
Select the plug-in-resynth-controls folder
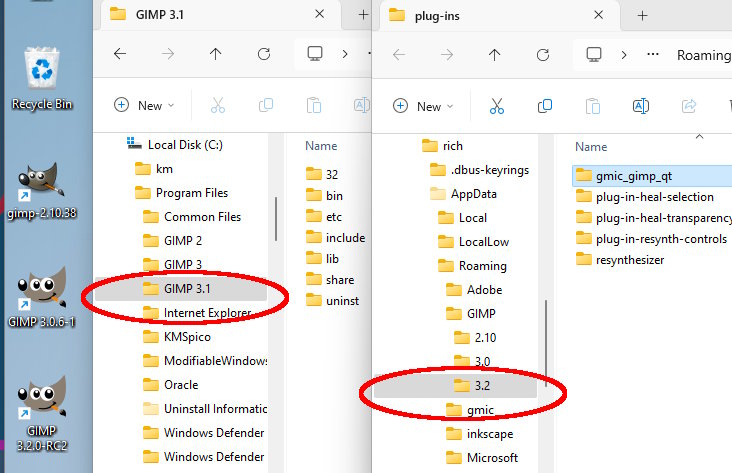click(x=652, y=239)
